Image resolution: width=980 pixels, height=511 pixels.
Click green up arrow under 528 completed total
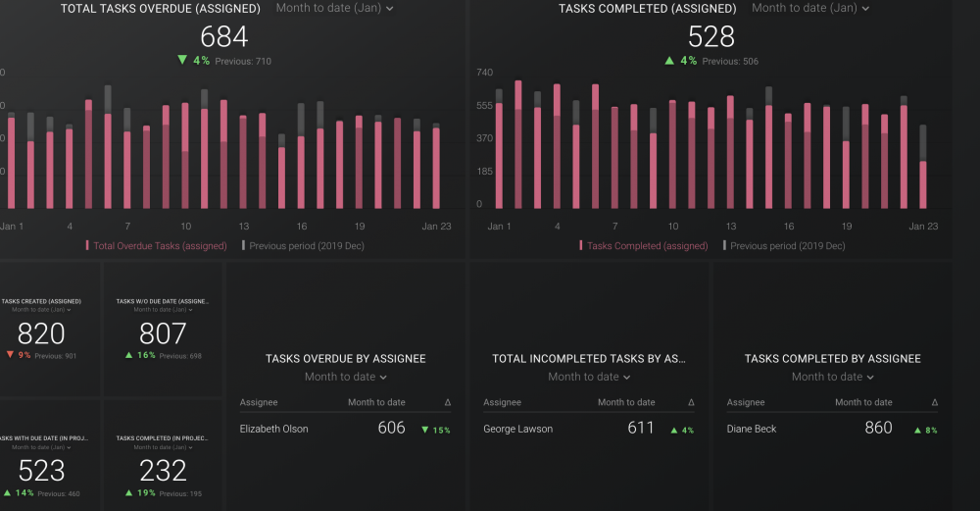[x=669, y=61]
